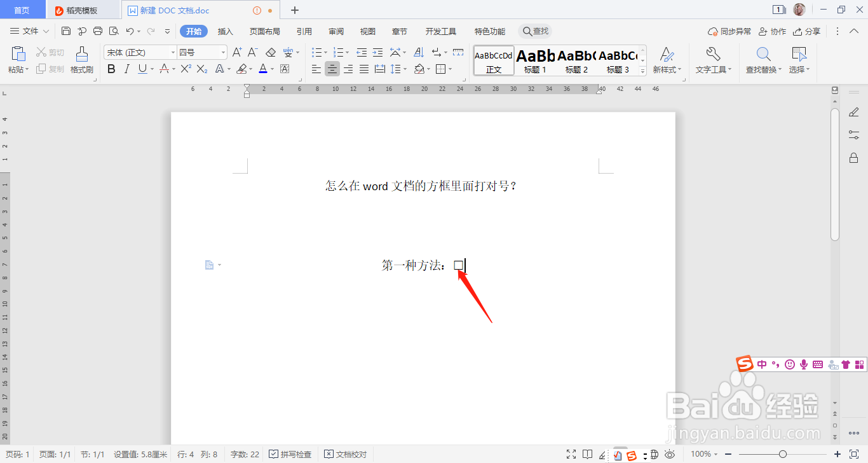Switch to the 插入 ribbon tab
The height and width of the screenshot is (463, 868).
point(225,31)
